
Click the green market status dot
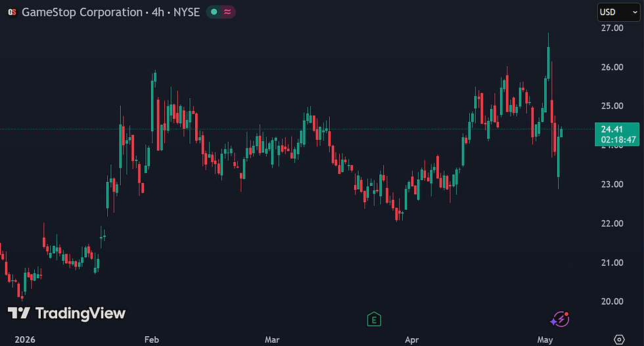214,12
